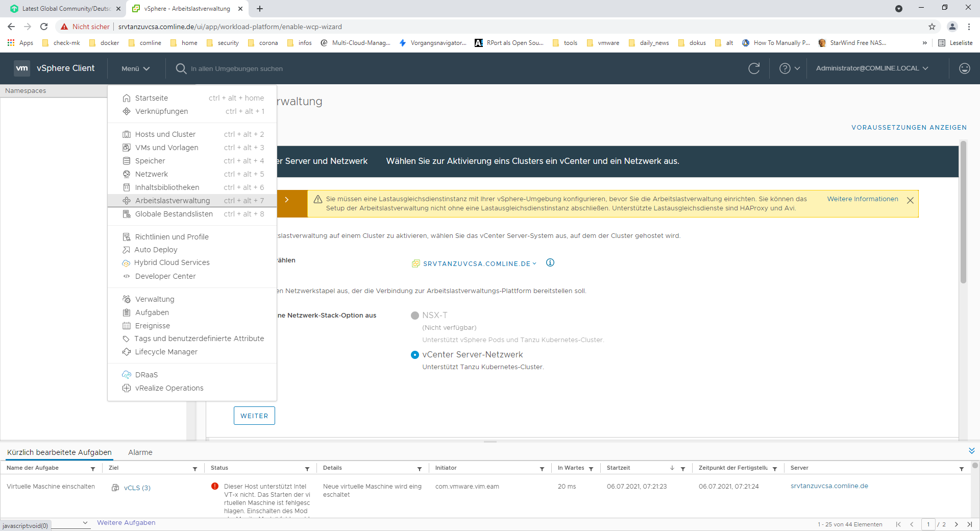Select the NSX-T radio option
Viewport: 980px width, 531px height.
tap(415, 316)
